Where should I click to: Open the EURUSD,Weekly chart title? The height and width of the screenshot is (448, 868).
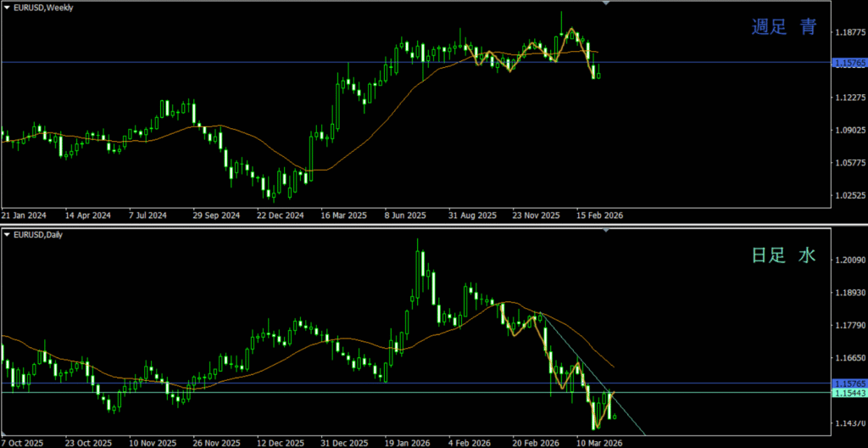43,7
